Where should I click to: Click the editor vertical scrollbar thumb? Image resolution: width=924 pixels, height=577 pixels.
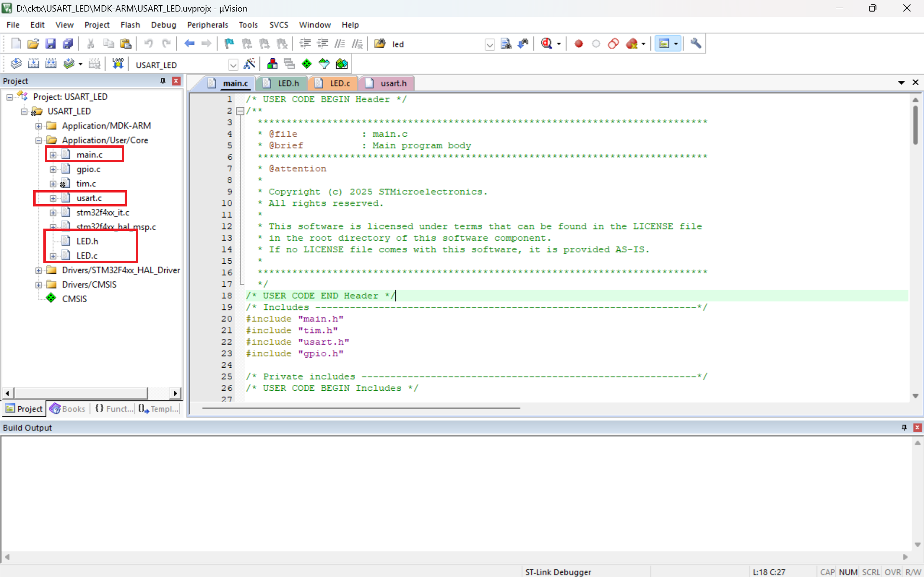(x=915, y=125)
